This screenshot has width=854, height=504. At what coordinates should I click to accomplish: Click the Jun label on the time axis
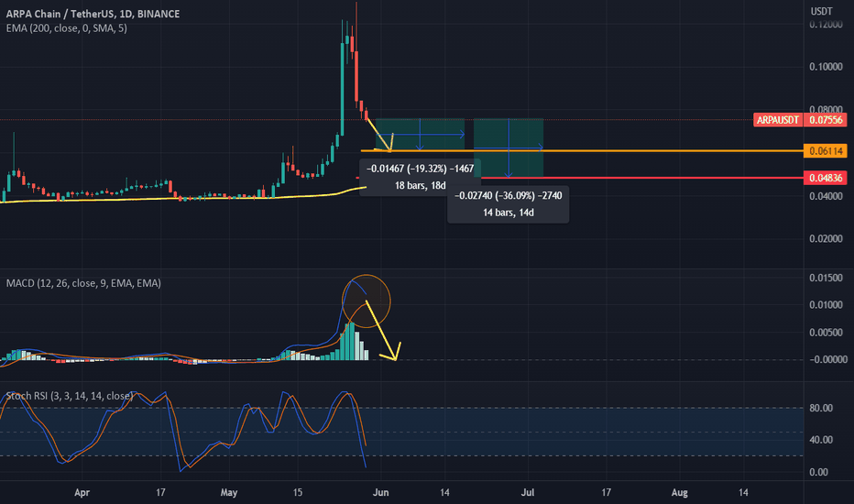tap(380, 493)
